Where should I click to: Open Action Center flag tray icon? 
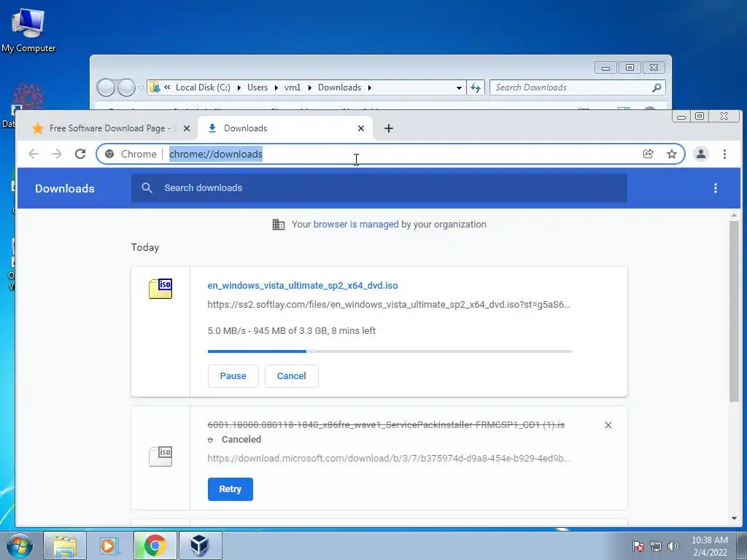point(638,546)
